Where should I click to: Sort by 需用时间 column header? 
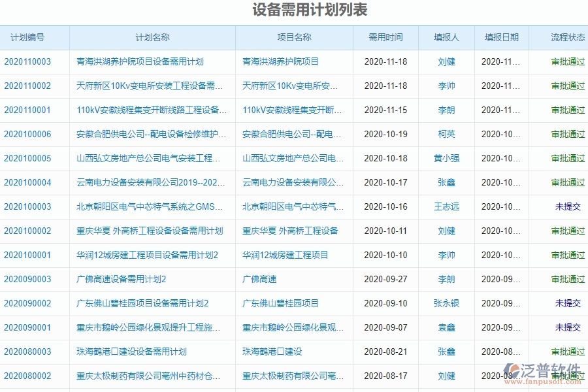point(385,37)
